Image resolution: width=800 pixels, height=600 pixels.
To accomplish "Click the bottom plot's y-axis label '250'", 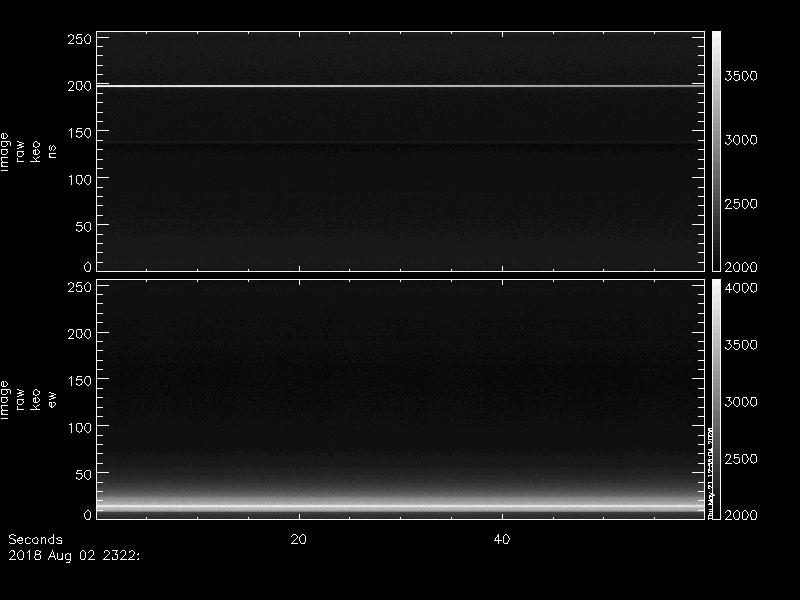I will pos(80,287).
